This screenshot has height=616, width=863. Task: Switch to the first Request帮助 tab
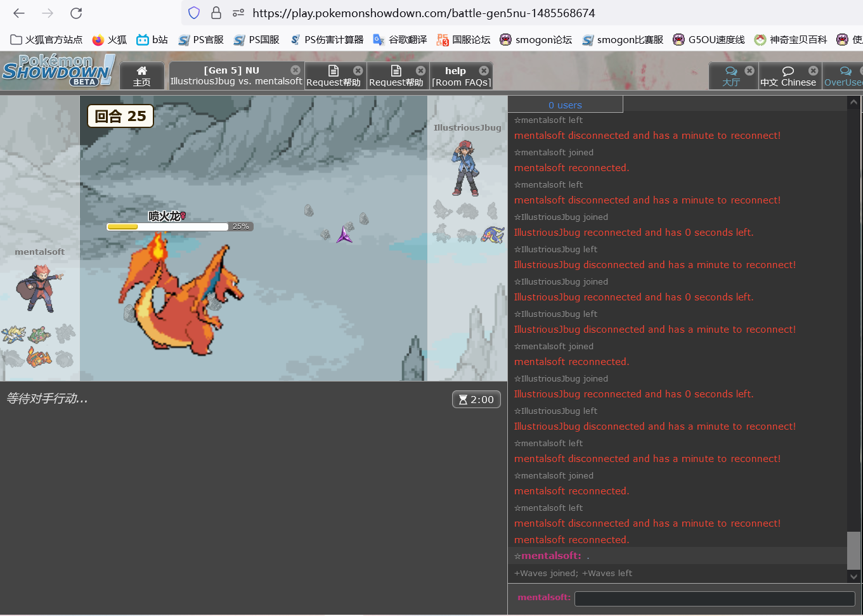pos(334,75)
